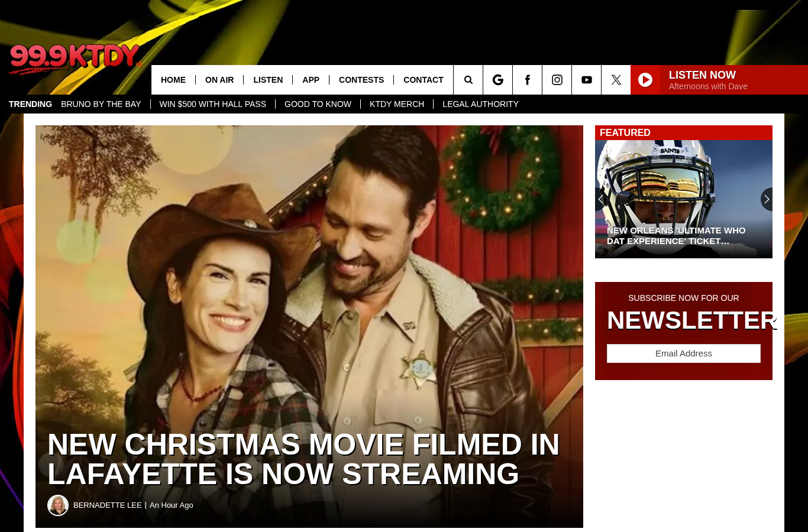Open the Listen menu

pos(268,80)
